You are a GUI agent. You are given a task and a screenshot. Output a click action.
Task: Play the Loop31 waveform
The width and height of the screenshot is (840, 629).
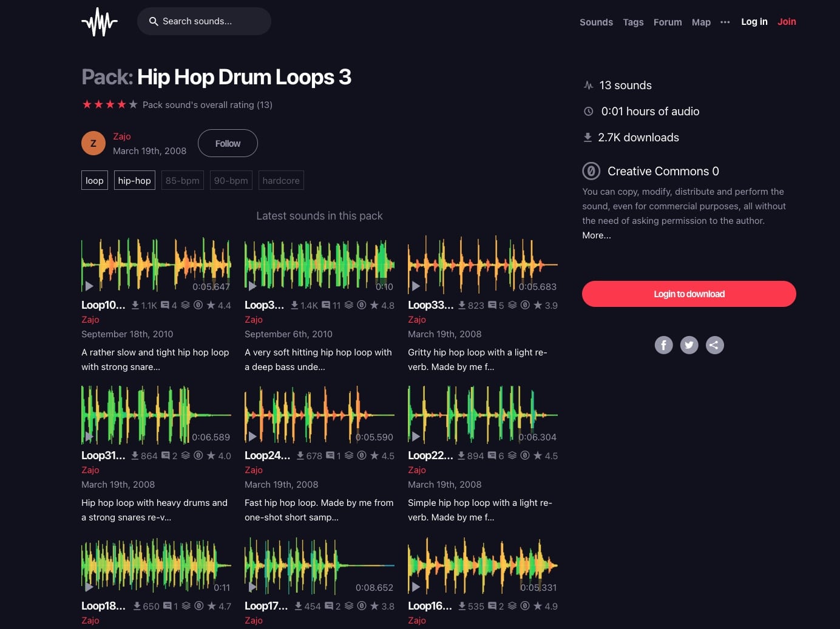(x=89, y=436)
